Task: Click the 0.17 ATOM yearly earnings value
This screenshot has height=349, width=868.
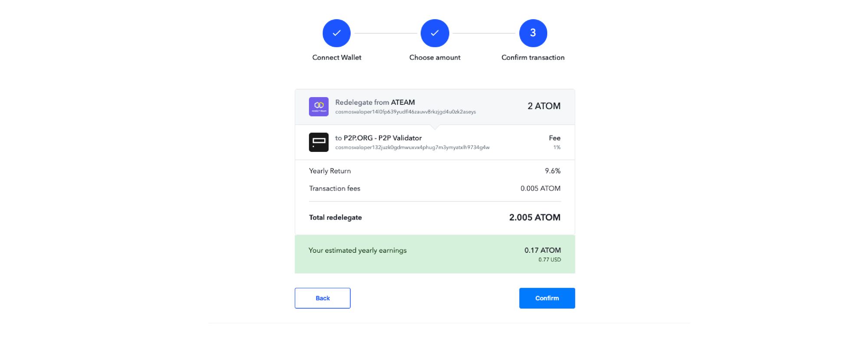Action: 542,250
